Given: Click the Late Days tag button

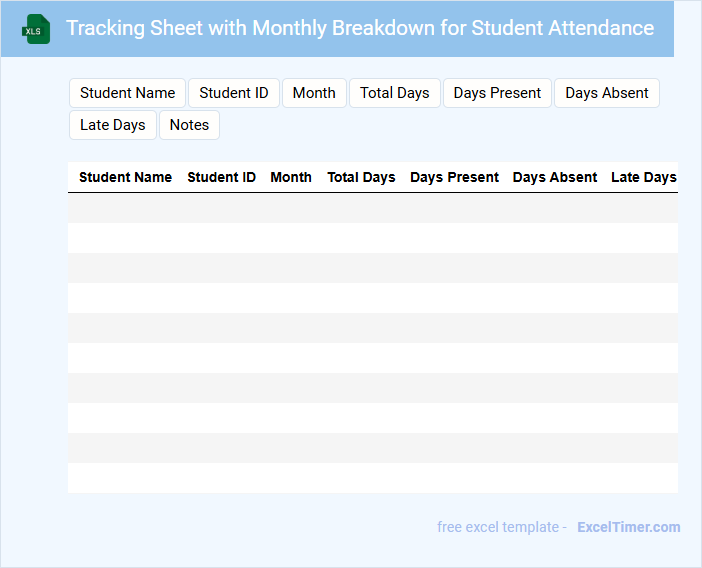Looking at the screenshot, I should (113, 125).
